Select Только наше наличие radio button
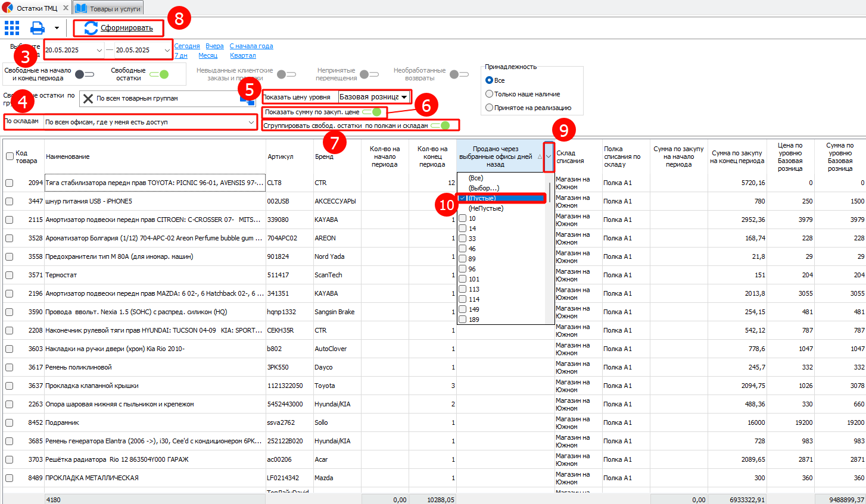This screenshot has width=866, height=504. pos(490,94)
